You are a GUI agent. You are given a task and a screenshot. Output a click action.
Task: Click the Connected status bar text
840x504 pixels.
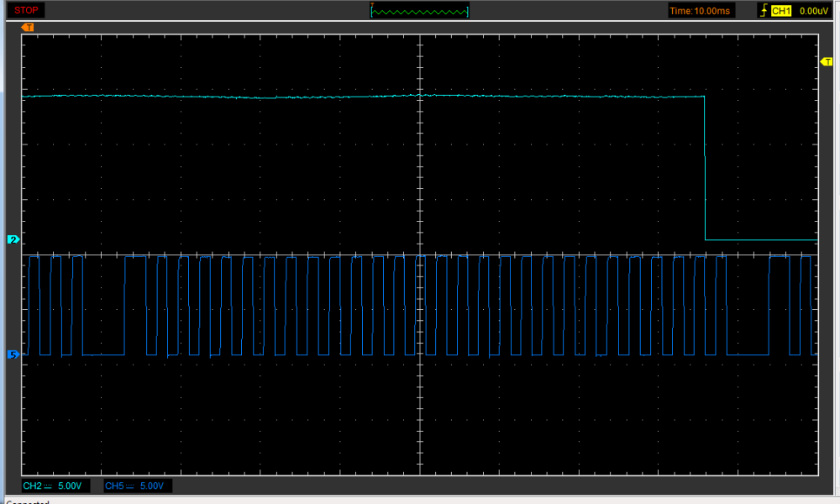pyautogui.click(x=27, y=501)
